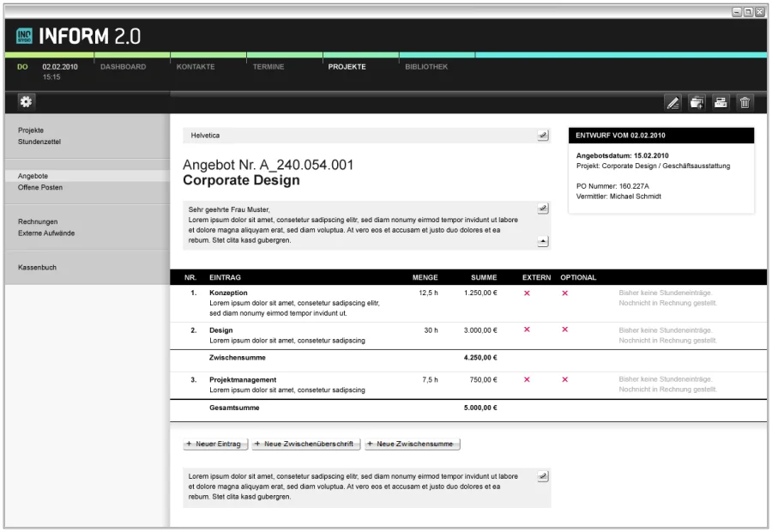Click the print icon in top toolbar
Viewport: 772px width, 532px height.
pyautogui.click(x=721, y=103)
